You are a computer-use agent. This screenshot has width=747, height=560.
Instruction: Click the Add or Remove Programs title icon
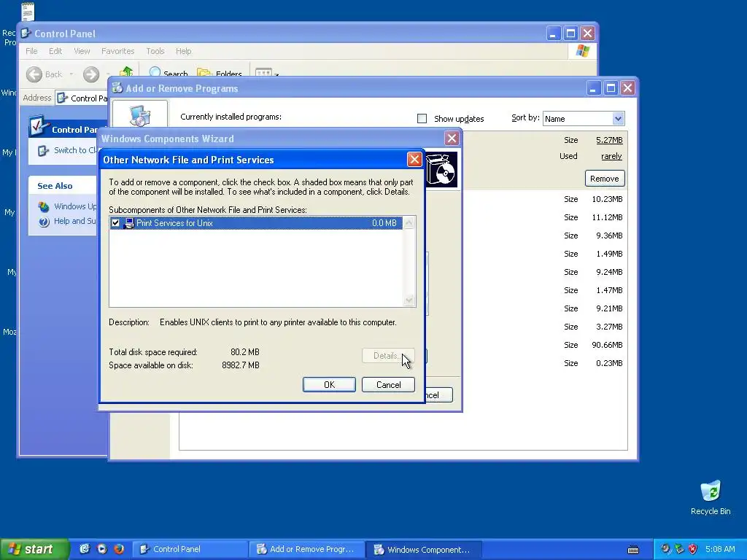(117, 88)
